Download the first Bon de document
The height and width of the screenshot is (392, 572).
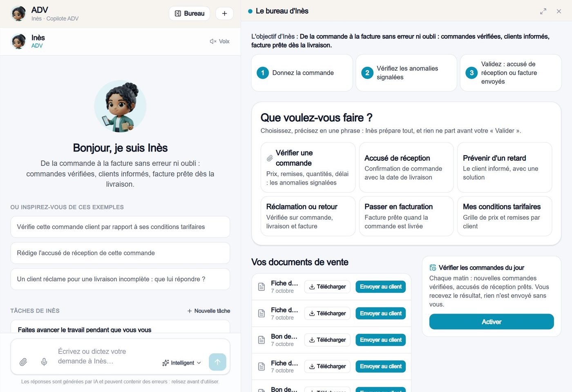tap(327, 340)
